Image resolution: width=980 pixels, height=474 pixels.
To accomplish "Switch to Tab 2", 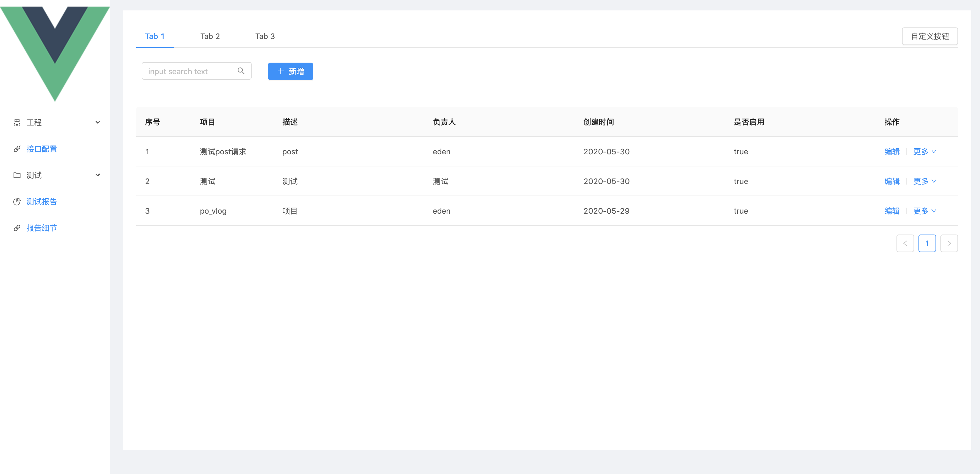I will tap(210, 36).
